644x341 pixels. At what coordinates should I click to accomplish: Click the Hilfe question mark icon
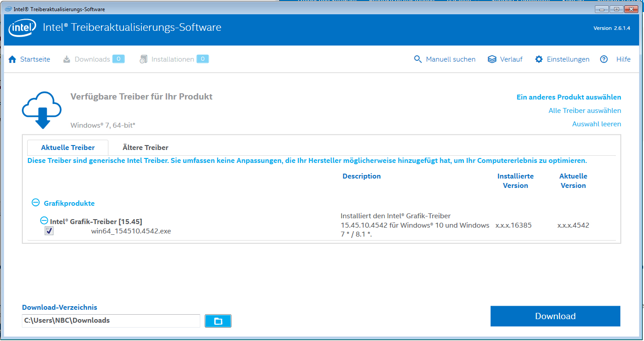pyautogui.click(x=604, y=59)
